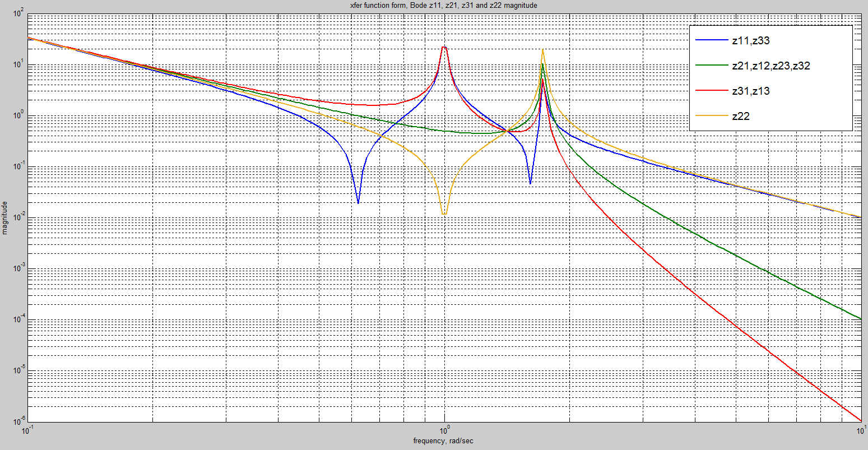
Task: Click the blue line sample in legend
Action: click(x=711, y=40)
